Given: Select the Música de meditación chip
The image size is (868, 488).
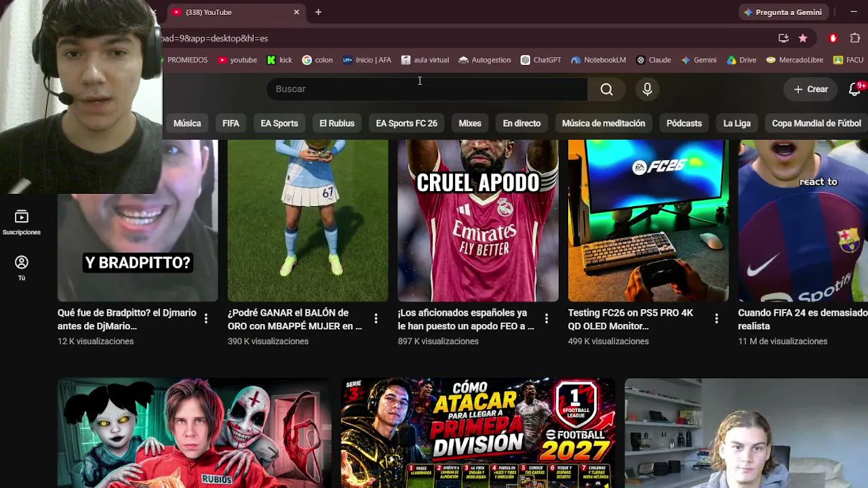Looking at the screenshot, I should [604, 123].
